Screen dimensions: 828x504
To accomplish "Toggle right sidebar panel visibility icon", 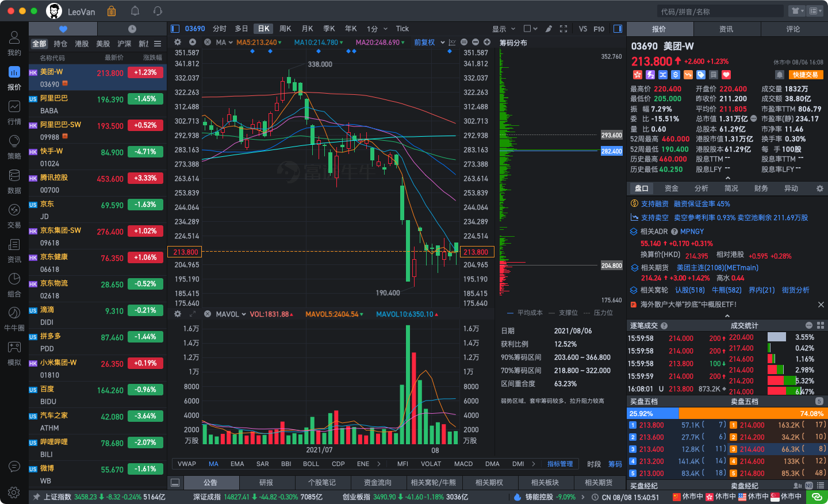I will click(618, 29).
